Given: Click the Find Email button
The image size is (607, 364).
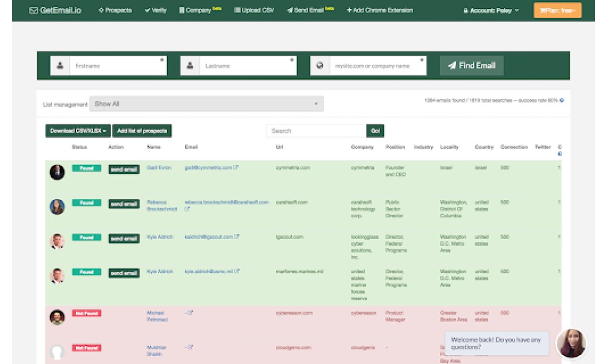Looking at the screenshot, I should [x=472, y=66].
